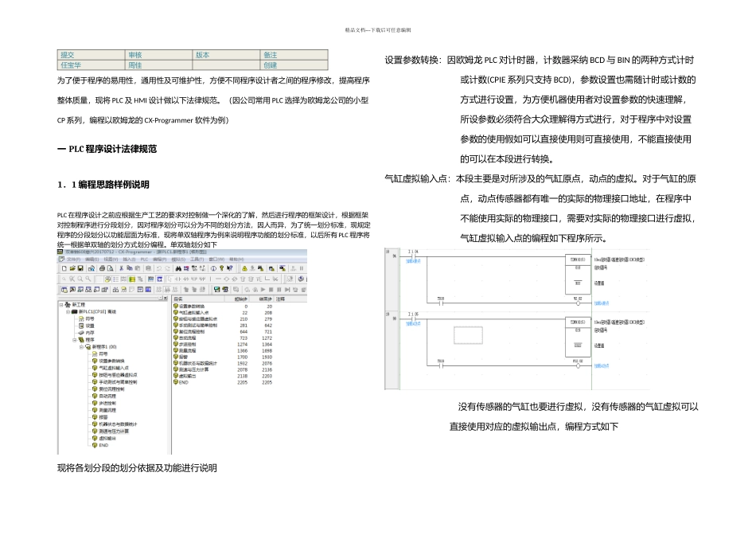Collapse the 程序 tree node
This screenshot has width=756, height=535.
(75, 340)
